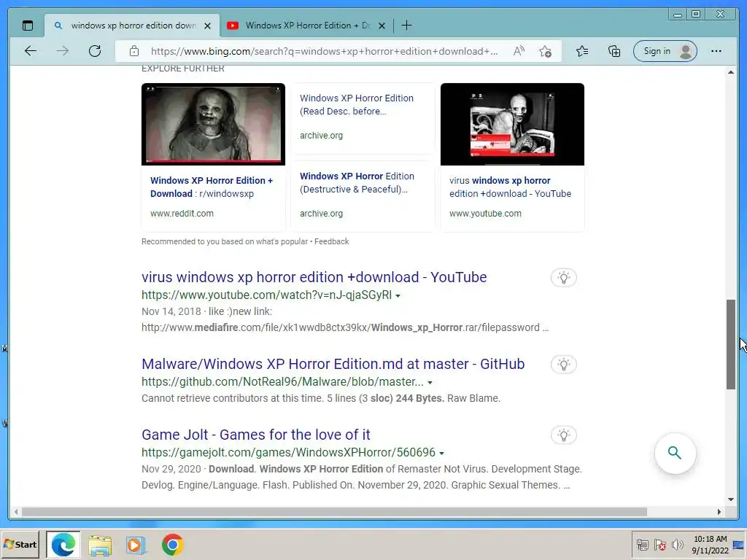
Task: Close the Bing search tab
Action: (x=207, y=26)
